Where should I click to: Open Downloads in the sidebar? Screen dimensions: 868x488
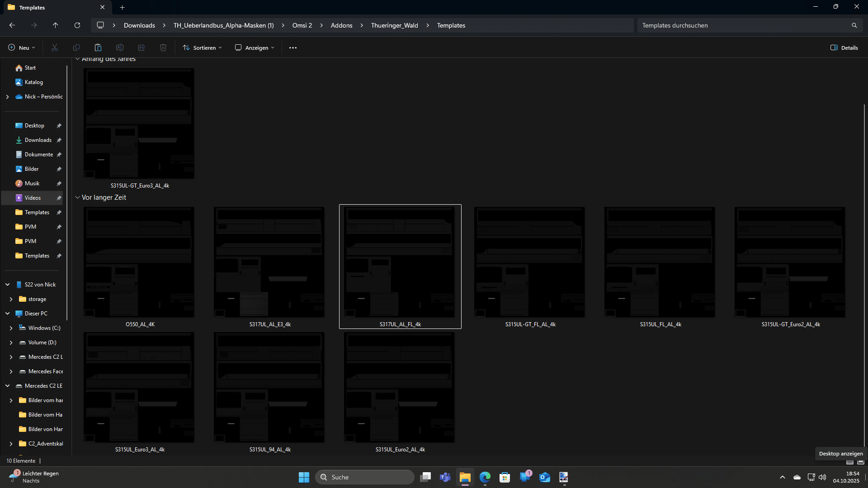(38, 140)
